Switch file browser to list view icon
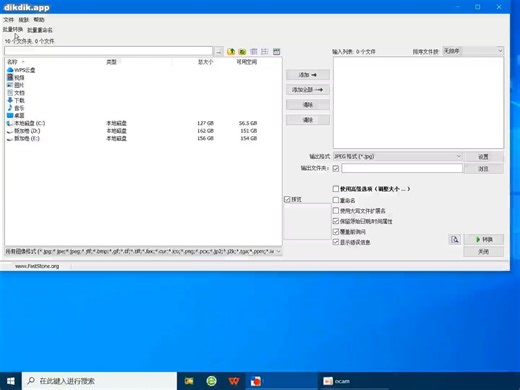Screen dimensions: 520x390 [x=265, y=52]
